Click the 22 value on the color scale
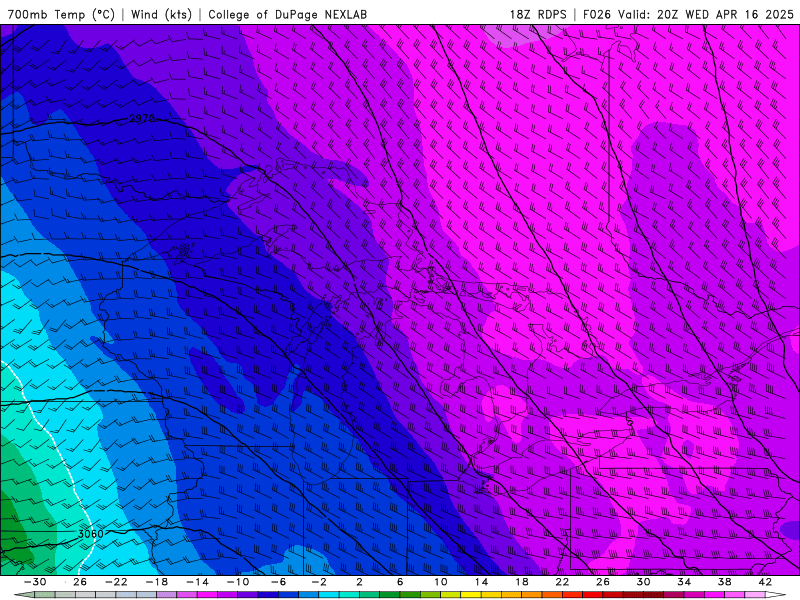 [x=562, y=582]
